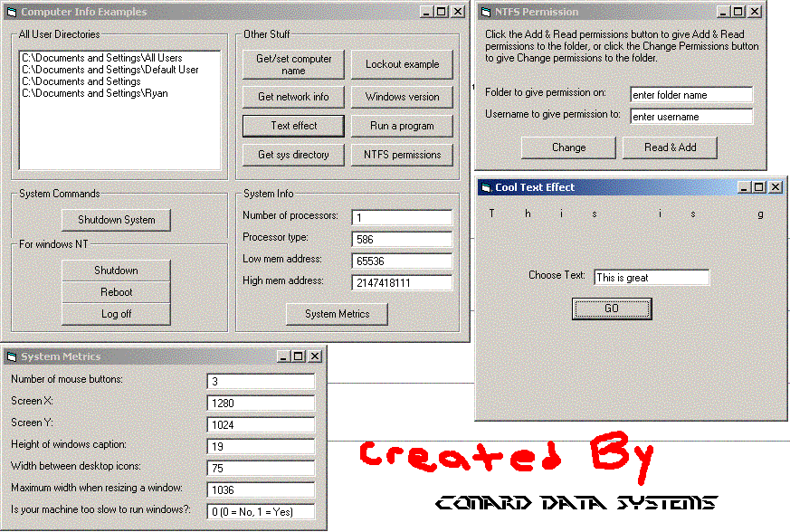Click the NTFS Permission window title icon

(485, 12)
